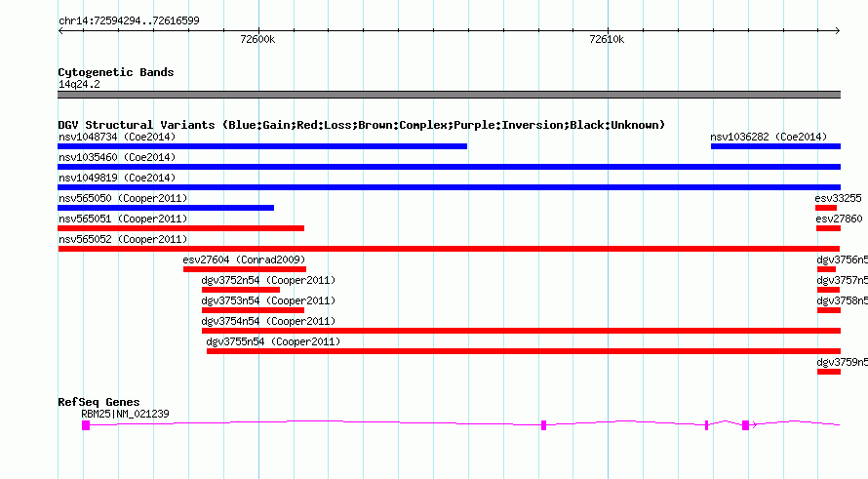Click the 72600k ruler position label
The width and height of the screenshot is (868, 479).
tap(257, 39)
